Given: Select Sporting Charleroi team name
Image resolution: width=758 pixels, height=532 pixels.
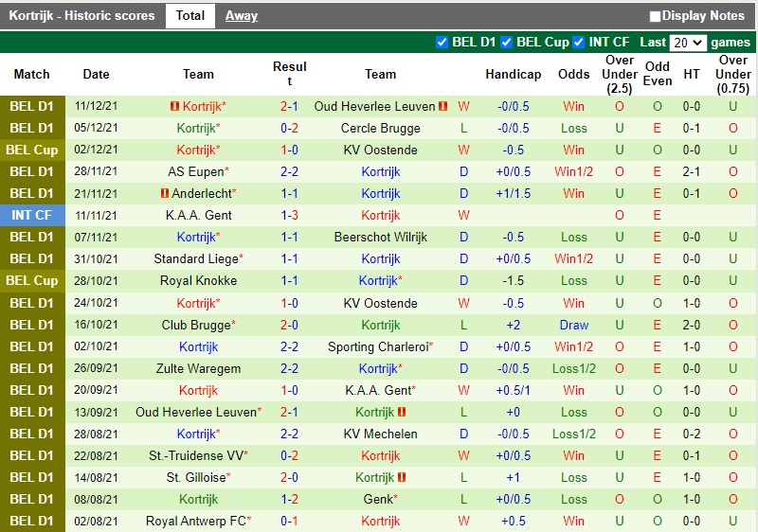Looking at the screenshot, I should [378, 346].
